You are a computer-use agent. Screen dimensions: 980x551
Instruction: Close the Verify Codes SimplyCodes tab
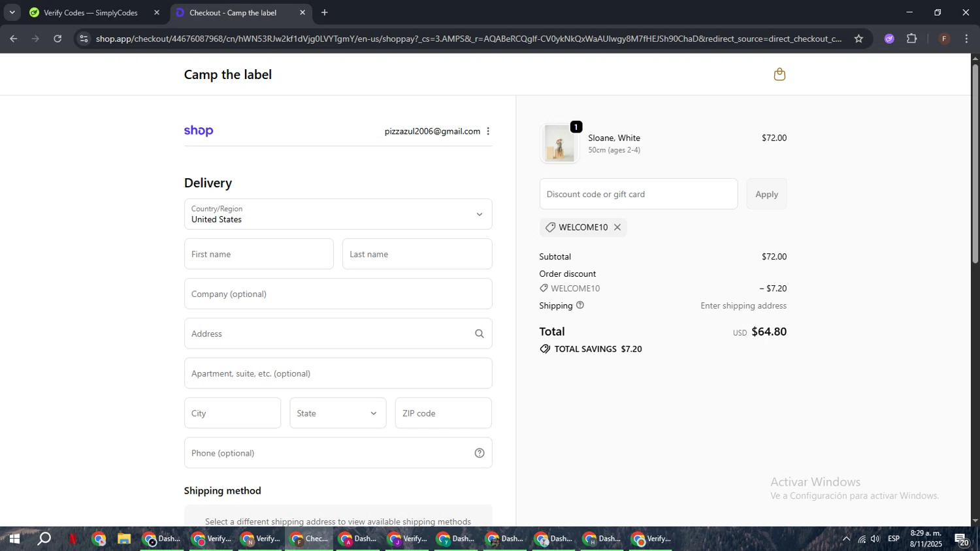[157, 12]
